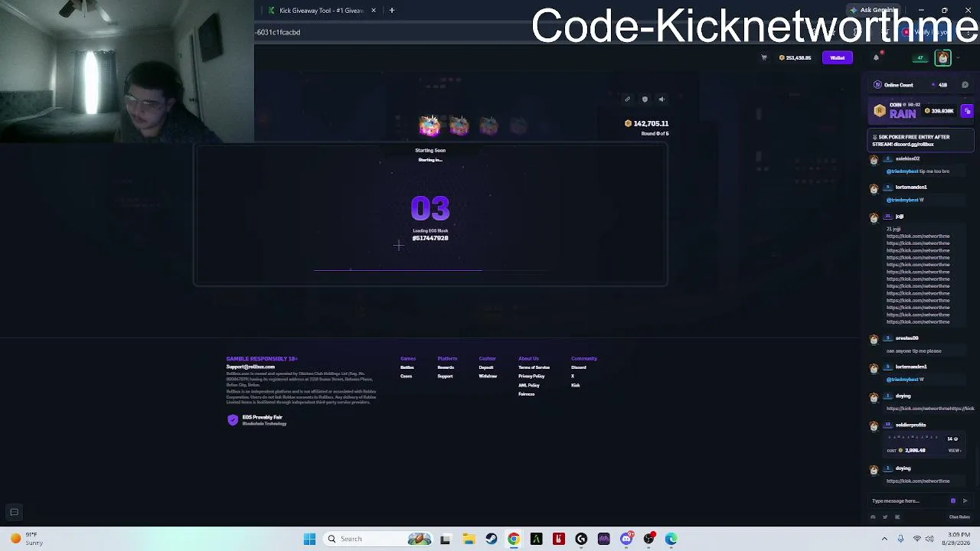
Task: Mute battle sound with speaker icon
Action: tap(661, 99)
